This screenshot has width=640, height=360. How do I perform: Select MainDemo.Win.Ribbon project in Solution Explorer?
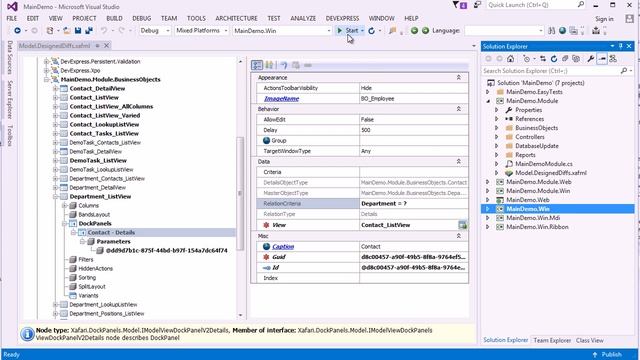pos(537,227)
